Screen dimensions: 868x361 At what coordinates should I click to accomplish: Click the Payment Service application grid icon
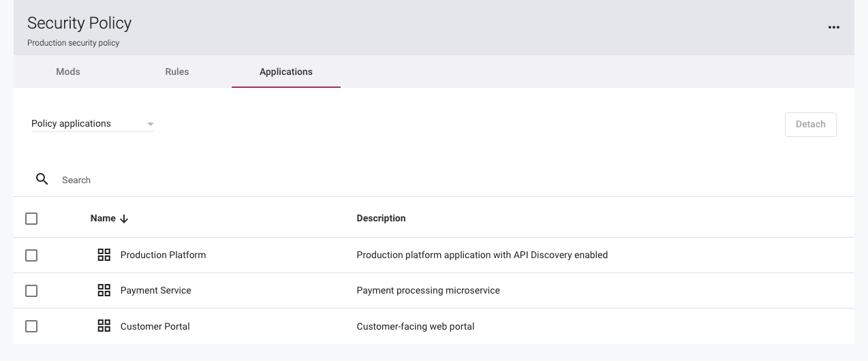(x=104, y=290)
